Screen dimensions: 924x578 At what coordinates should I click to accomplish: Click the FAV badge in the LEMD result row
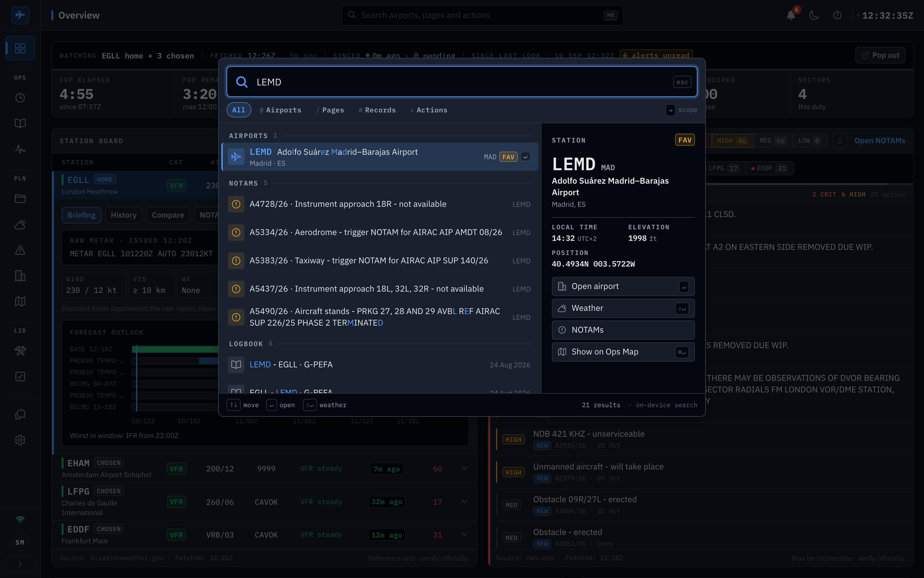coord(508,157)
